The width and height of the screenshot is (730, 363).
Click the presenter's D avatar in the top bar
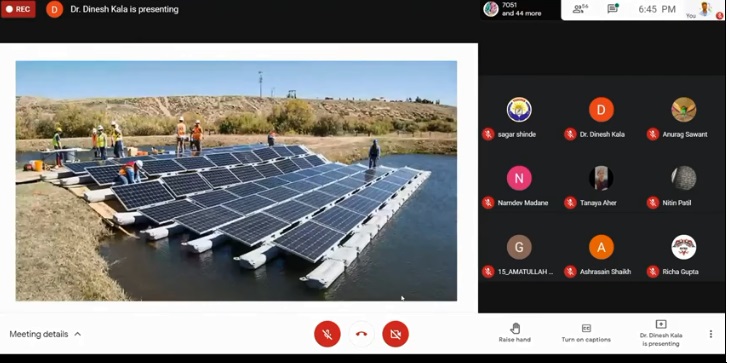click(x=54, y=9)
